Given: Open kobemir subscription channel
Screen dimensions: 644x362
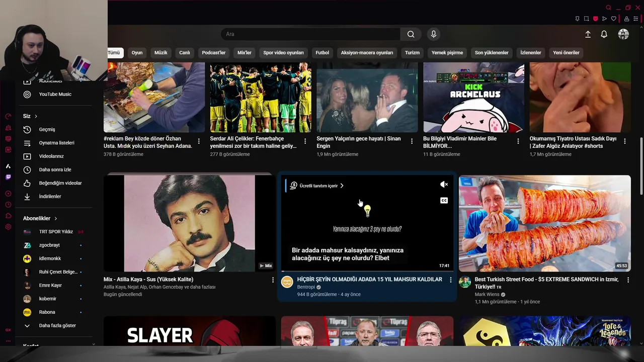Looking at the screenshot, I should click(55, 299).
